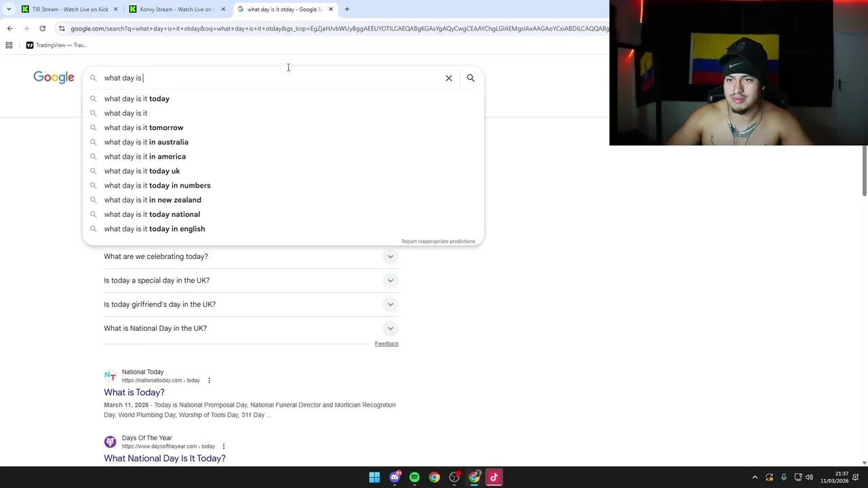868x488 pixels.
Task: Open Spotify from the taskbar
Action: pyautogui.click(x=414, y=477)
